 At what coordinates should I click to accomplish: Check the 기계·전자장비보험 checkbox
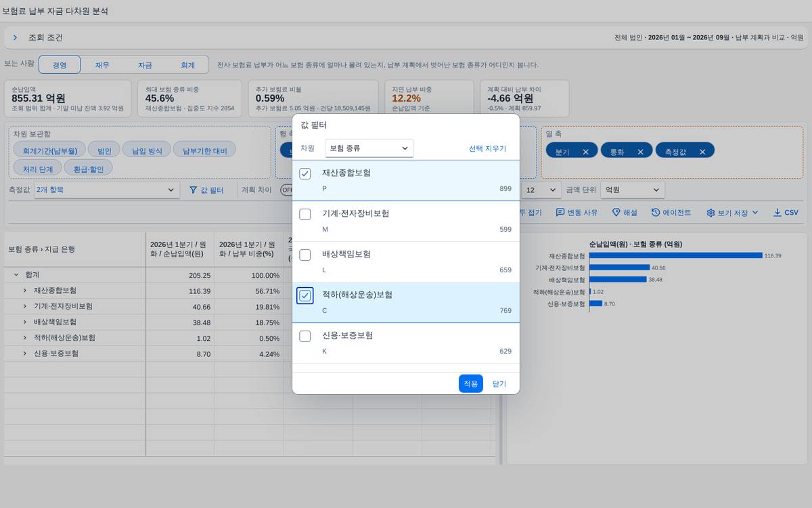pyautogui.click(x=305, y=215)
